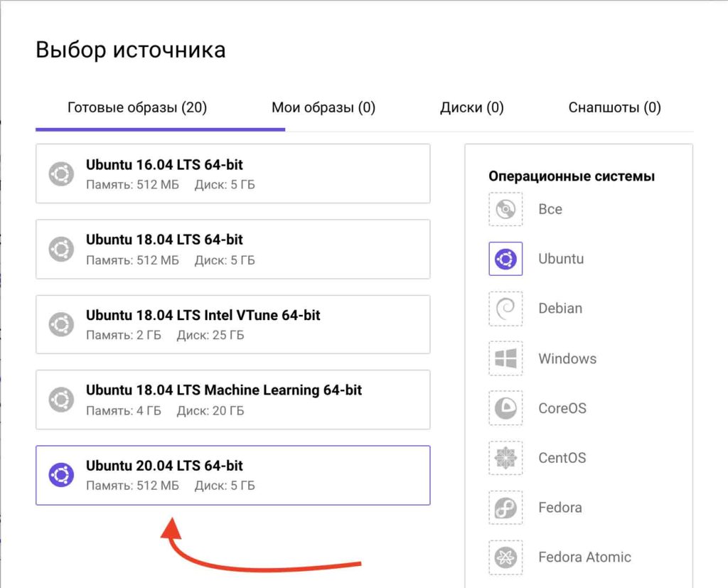This screenshot has width=728, height=588.
Task: Filter by Ubuntu label in OS list
Action: 561,259
